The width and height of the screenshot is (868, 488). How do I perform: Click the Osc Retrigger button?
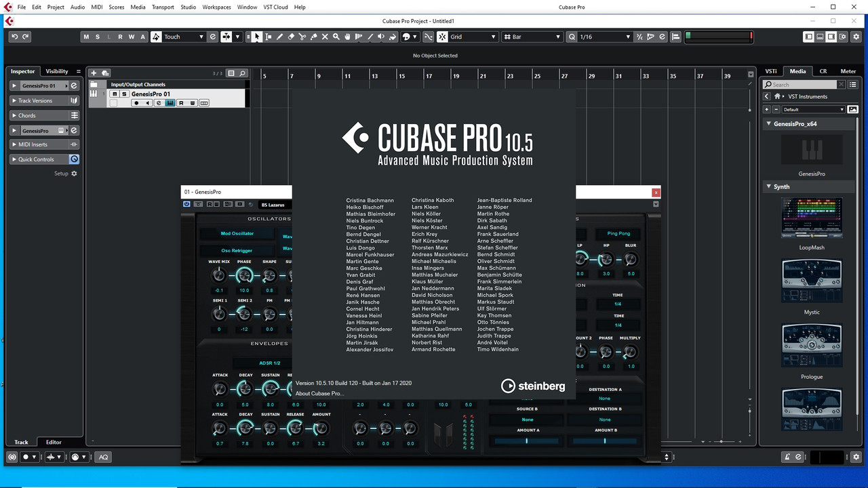(x=237, y=250)
